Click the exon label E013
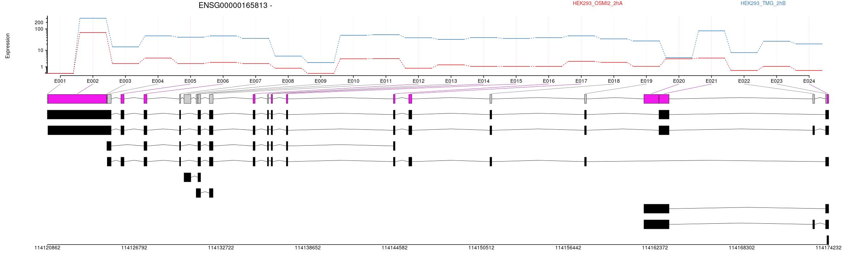868x253 pixels. click(x=451, y=81)
